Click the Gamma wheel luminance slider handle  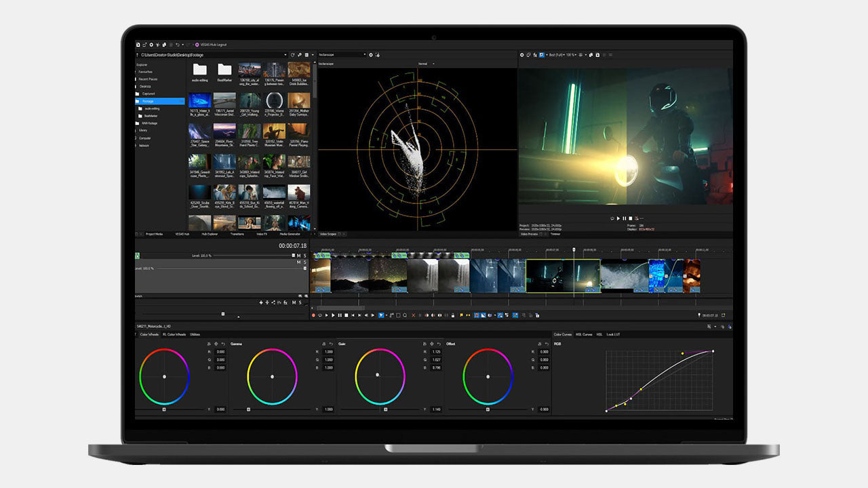coord(248,409)
